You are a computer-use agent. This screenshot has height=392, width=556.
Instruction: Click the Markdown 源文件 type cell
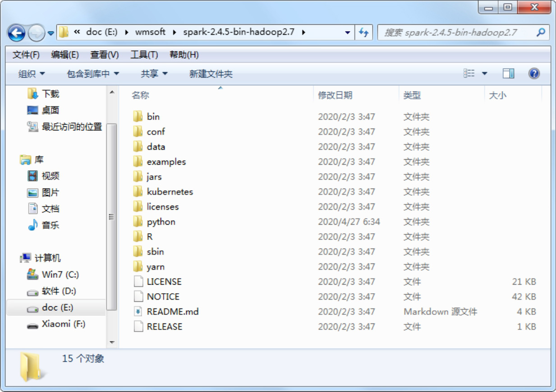click(440, 311)
